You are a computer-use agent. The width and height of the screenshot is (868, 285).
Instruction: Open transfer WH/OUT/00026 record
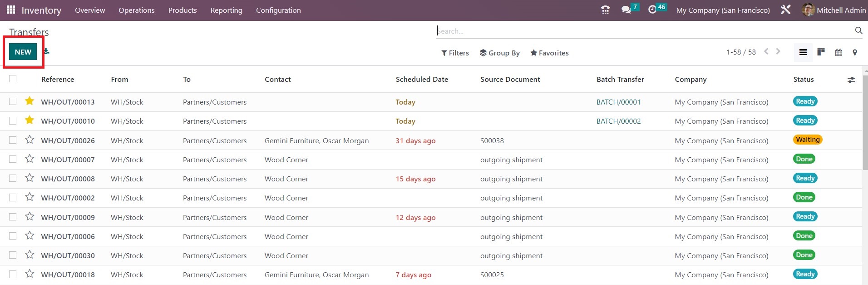click(68, 140)
